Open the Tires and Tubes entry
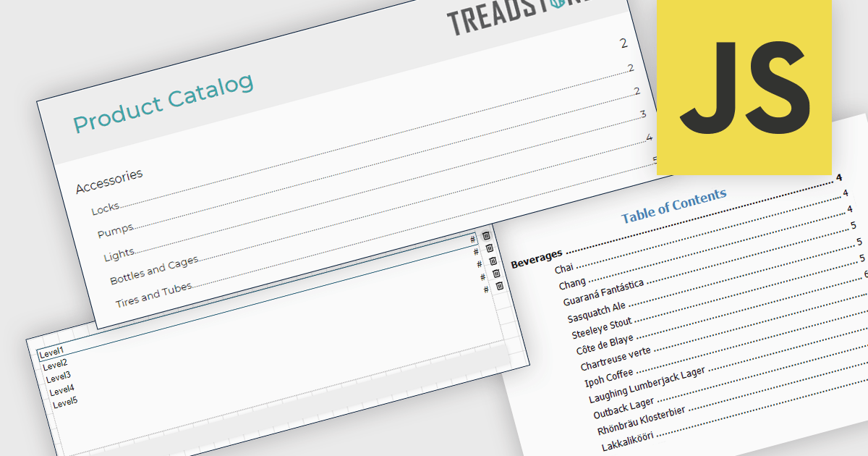Viewport: 868px width, 456px height. [154, 295]
